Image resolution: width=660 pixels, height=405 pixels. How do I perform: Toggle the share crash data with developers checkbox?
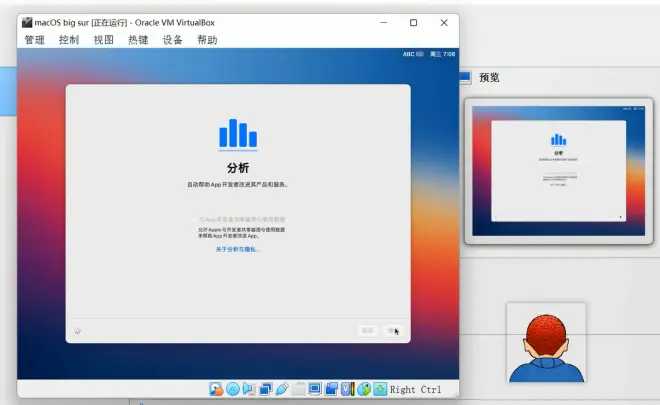(x=193, y=219)
